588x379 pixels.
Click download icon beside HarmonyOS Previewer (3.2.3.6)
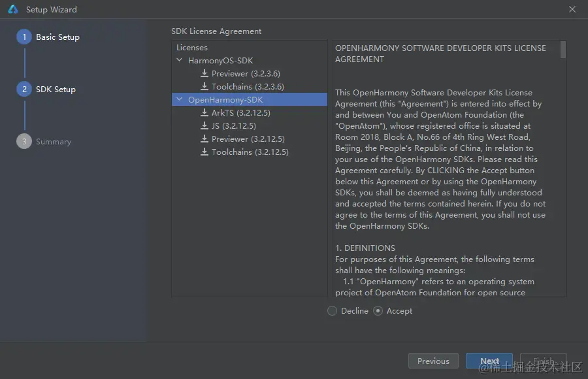(204, 73)
